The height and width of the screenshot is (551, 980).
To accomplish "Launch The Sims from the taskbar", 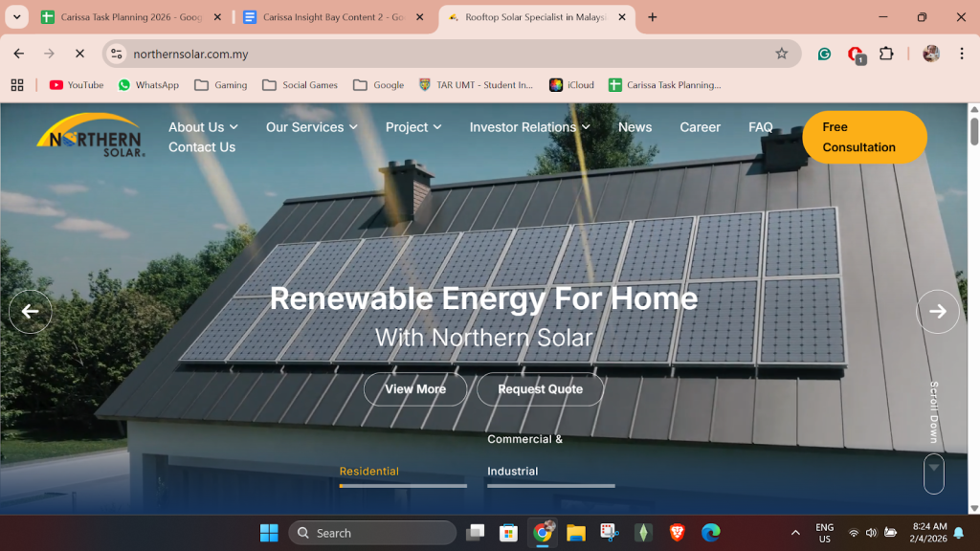I will 643,532.
